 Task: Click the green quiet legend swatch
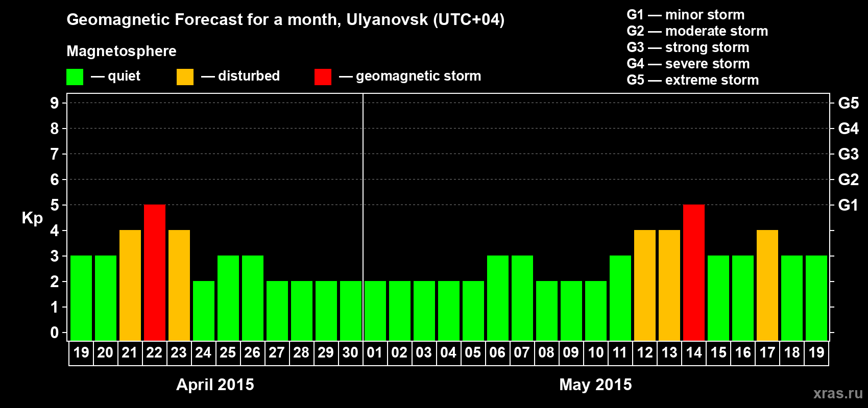(75, 77)
